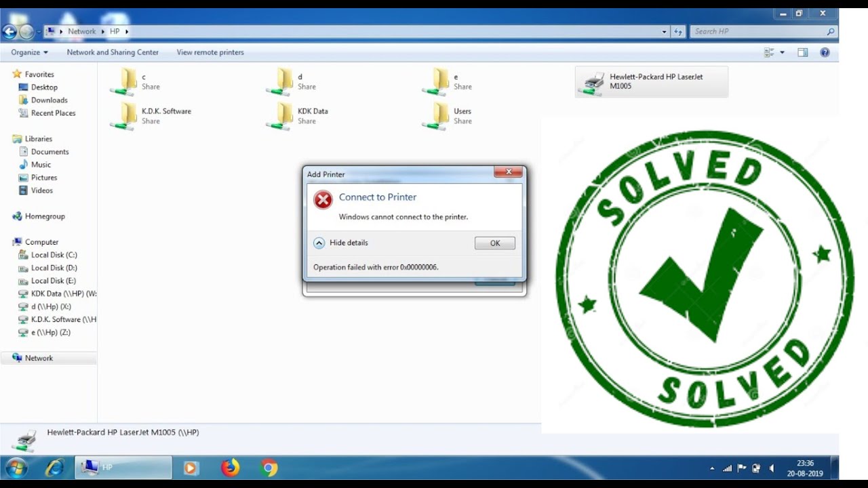This screenshot has height=488, width=868.
Task: Open the K.D.K. Software shared folder
Action: click(x=151, y=116)
